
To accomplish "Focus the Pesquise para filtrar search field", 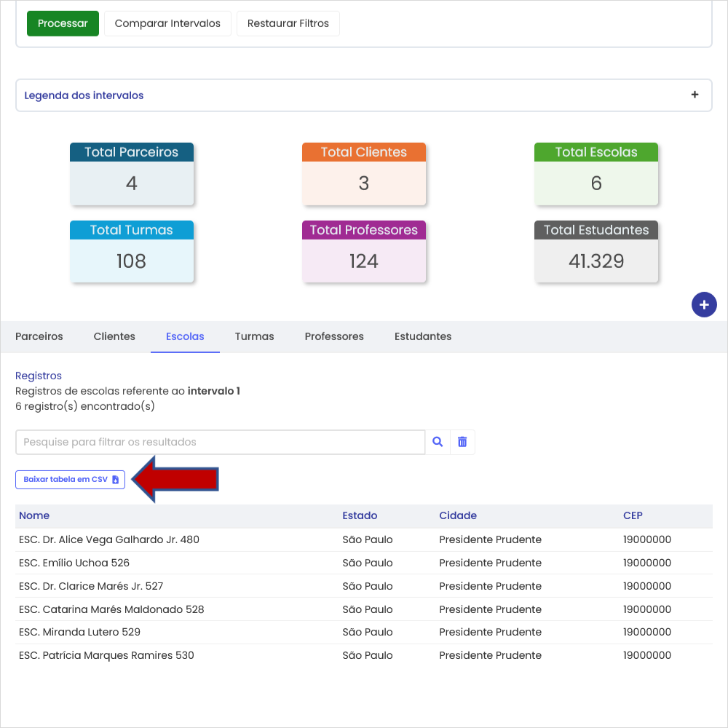I will (221, 442).
